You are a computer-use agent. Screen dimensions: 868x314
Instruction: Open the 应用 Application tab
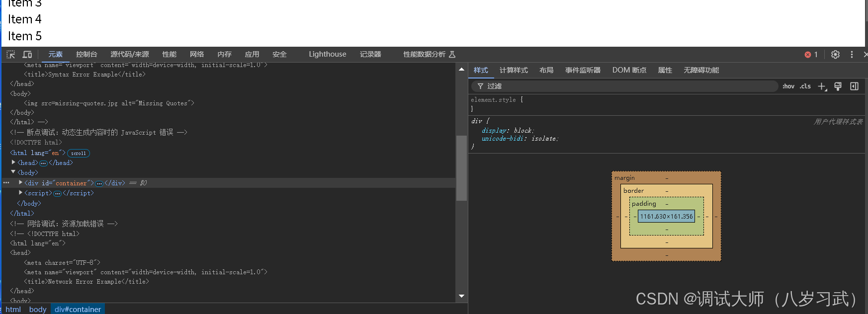[x=252, y=54]
